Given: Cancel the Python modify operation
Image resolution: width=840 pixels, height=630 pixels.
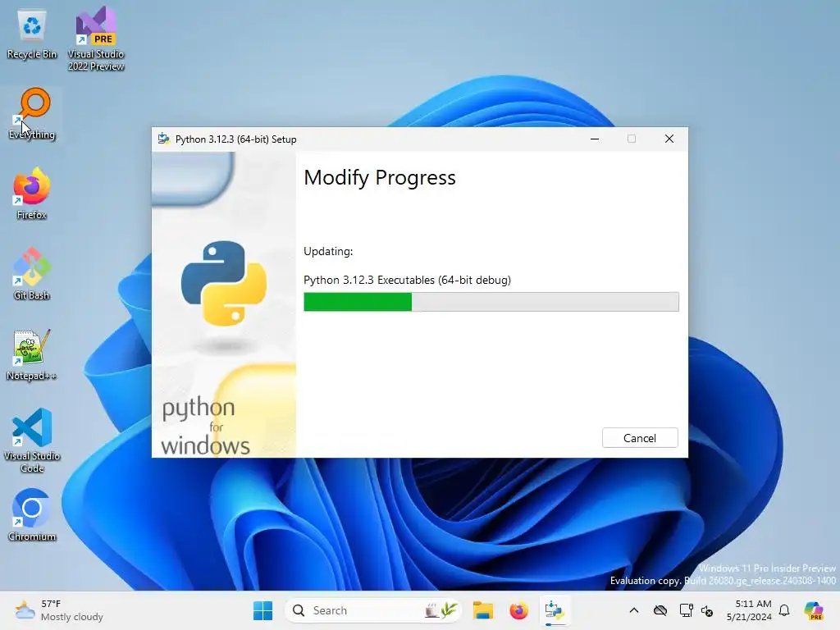Looking at the screenshot, I should pos(640,438).
